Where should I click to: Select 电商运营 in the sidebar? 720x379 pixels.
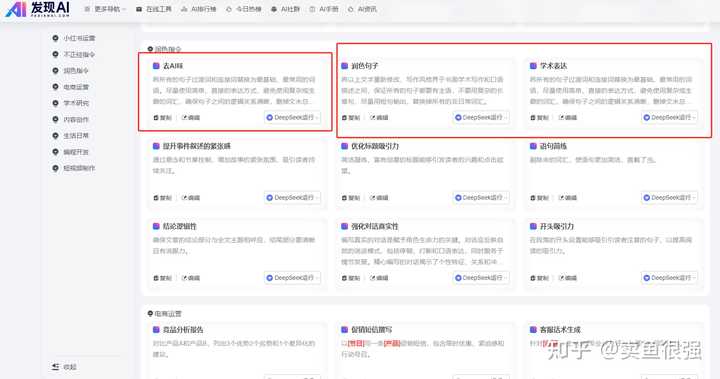click(71, 87)
